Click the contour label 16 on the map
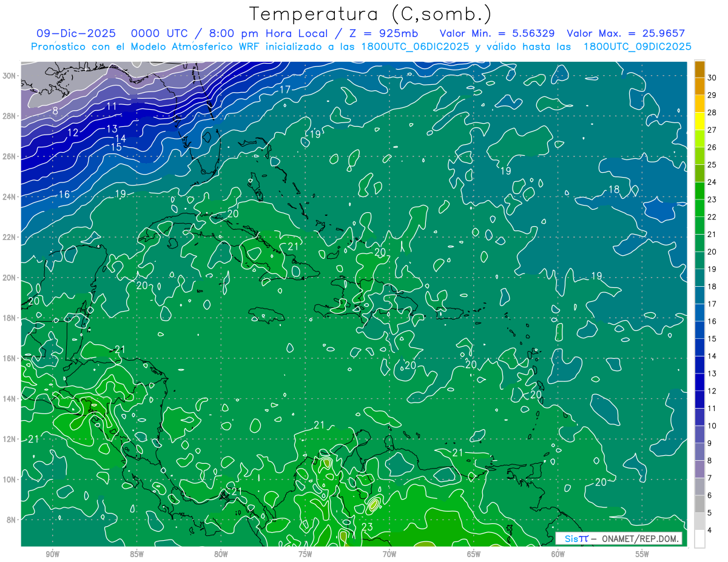The height and width of the screenshot is (562, 728). pos(64,195)
